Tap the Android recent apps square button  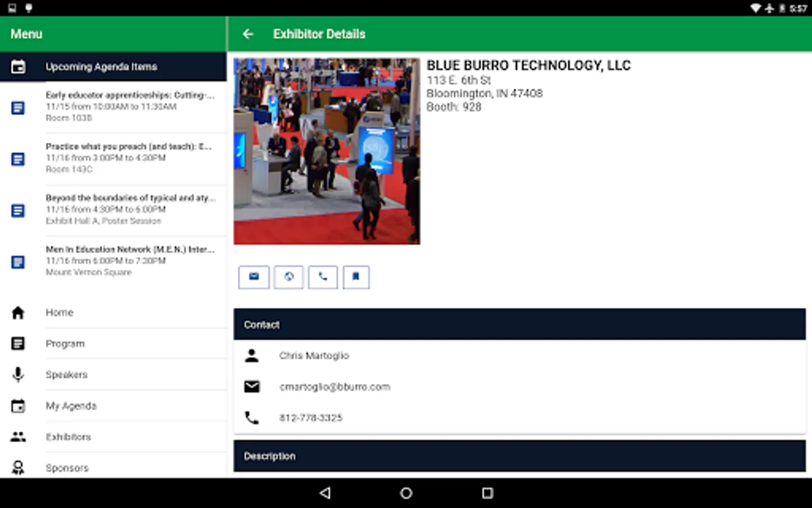pyautogui.click(x=488, y=493)
